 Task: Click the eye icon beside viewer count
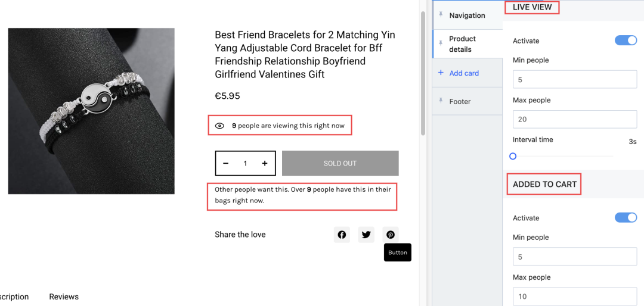[219, 126]
